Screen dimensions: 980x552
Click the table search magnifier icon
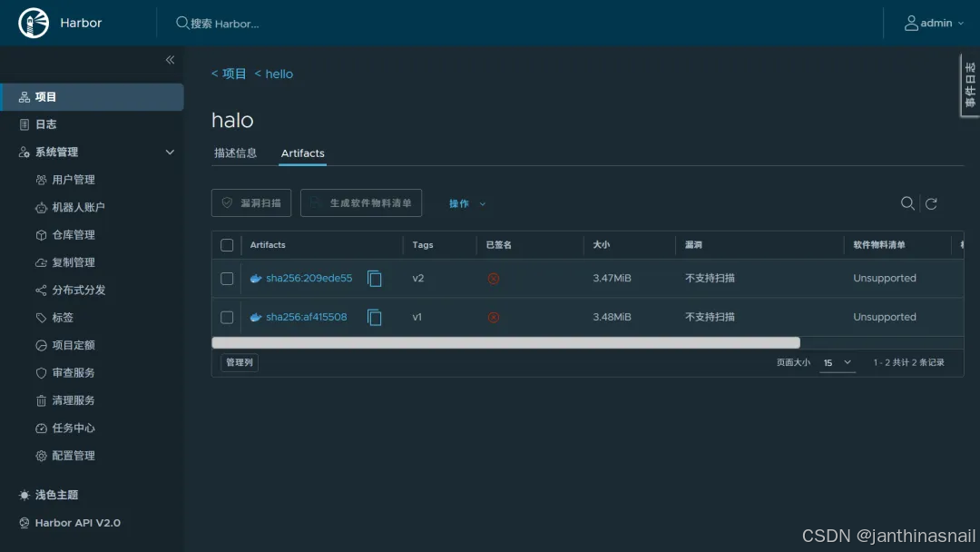click(907, 203)
